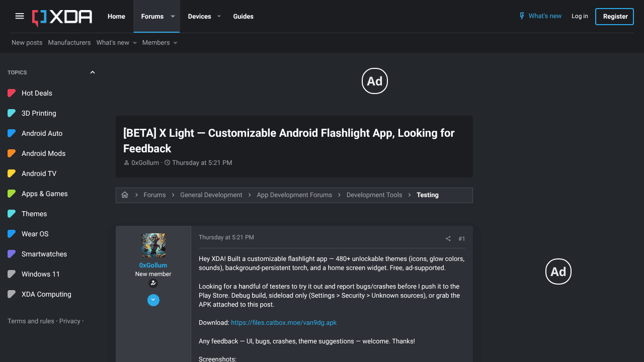The width and height of the screenshot is (644, 362).
Task: Open the Smartwatches topic
Action: point(44,254)
